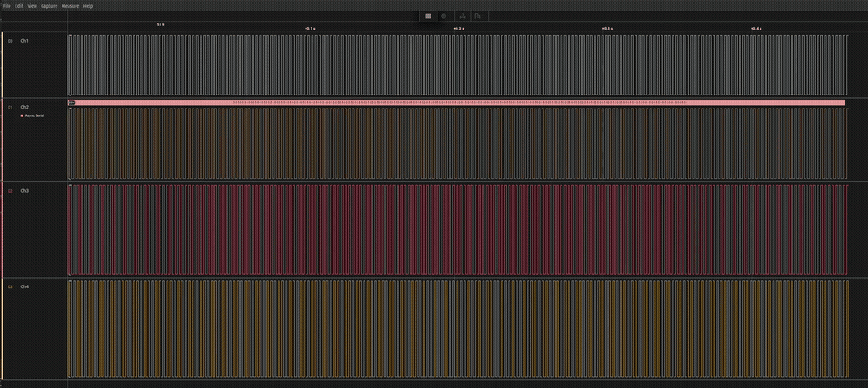Click the rightmost icon in the capture toolbar

(x=478, y=16)
